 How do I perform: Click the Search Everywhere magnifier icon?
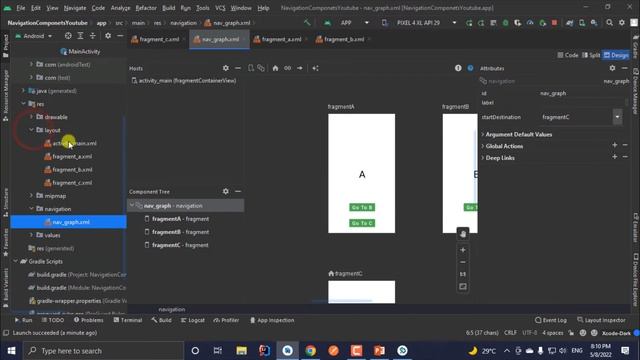click(x=609, y=23)
